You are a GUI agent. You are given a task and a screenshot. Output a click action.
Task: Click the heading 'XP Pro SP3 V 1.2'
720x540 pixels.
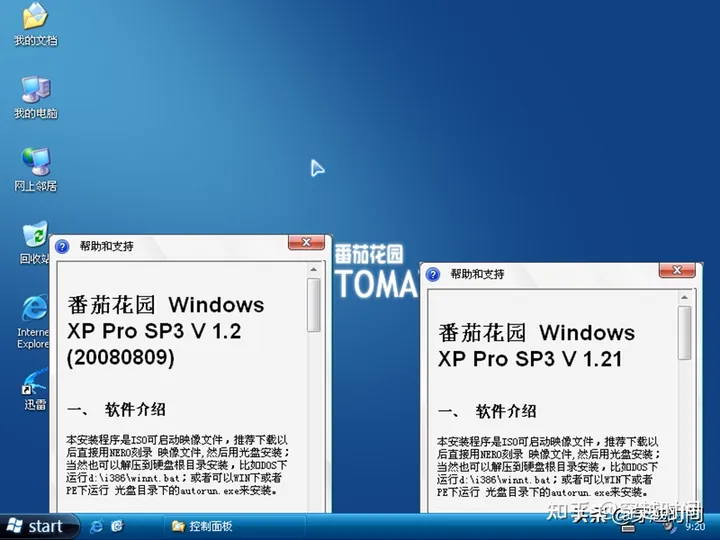(154, 331)
